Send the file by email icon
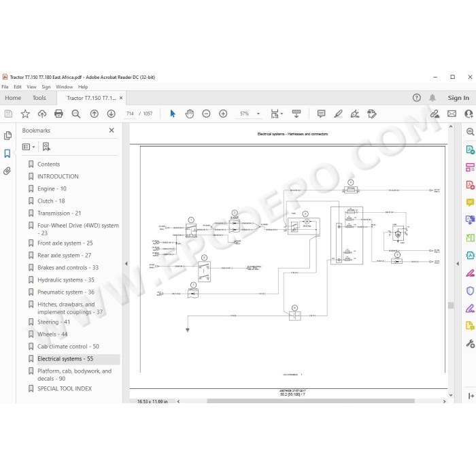 (452, 114)
